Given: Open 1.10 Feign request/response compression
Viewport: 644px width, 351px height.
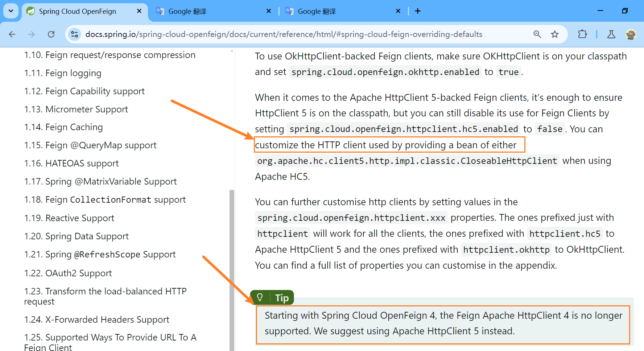Looking at the screenshot, I should [x=110, y=55].
